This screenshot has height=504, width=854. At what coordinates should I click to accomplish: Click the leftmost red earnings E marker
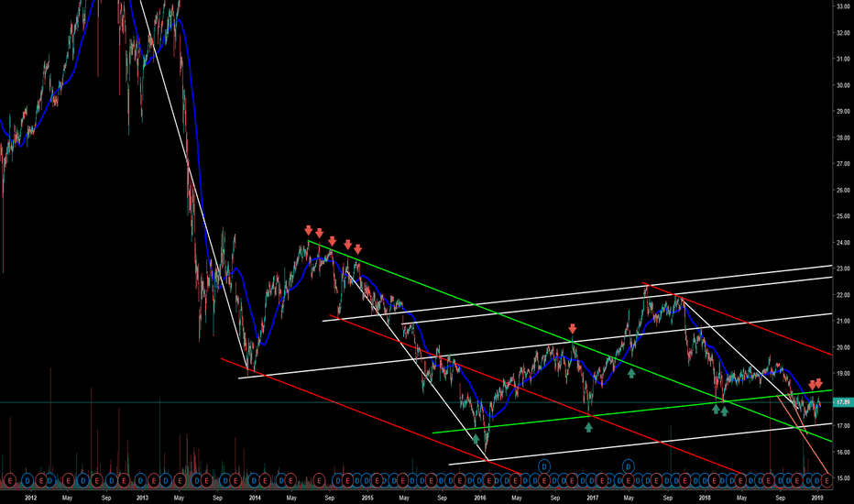coord(9,480)
